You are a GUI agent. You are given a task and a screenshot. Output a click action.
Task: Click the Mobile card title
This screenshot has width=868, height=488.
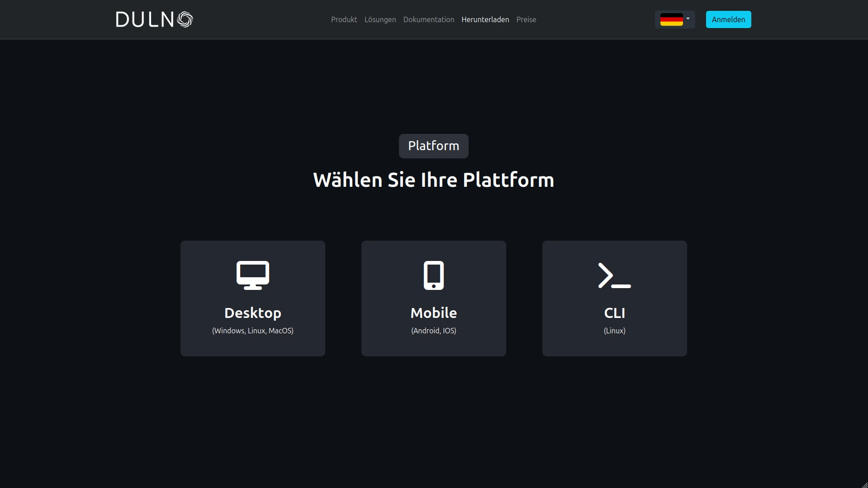click(433, 313)
